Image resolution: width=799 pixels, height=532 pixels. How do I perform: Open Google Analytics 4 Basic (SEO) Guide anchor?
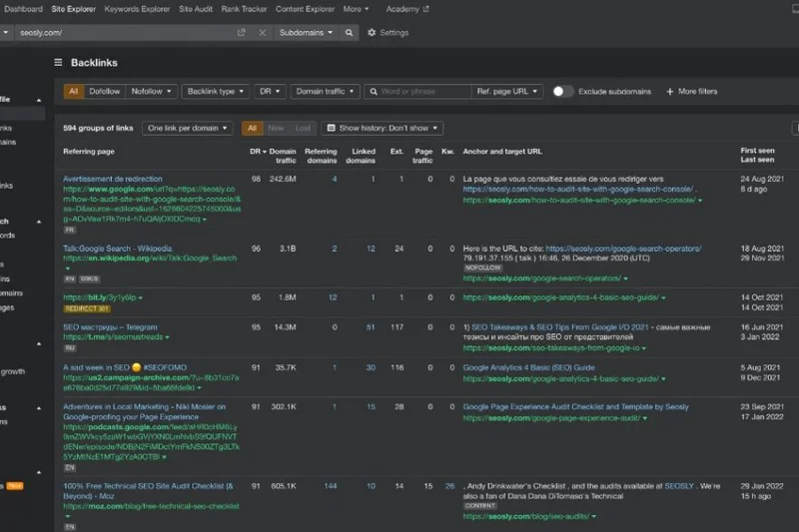(528, 367)
